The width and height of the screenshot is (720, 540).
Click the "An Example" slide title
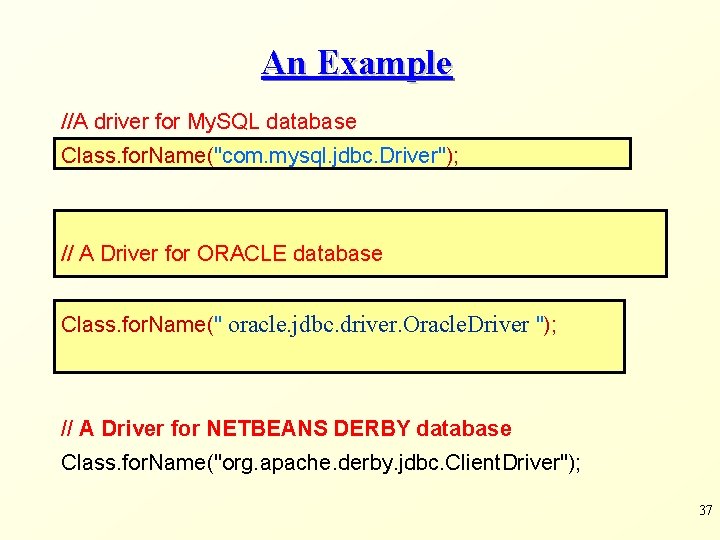(x=357, y=64)
